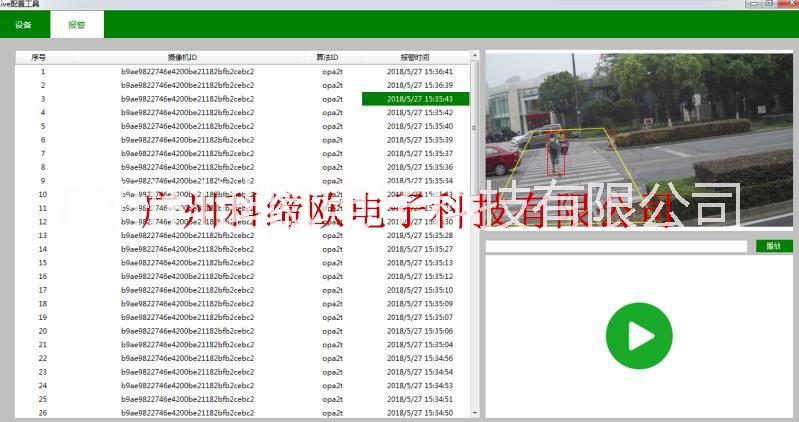Click the alarm list scroll down arrow
This screenshot has width=799, height=422.
(475, 413)
